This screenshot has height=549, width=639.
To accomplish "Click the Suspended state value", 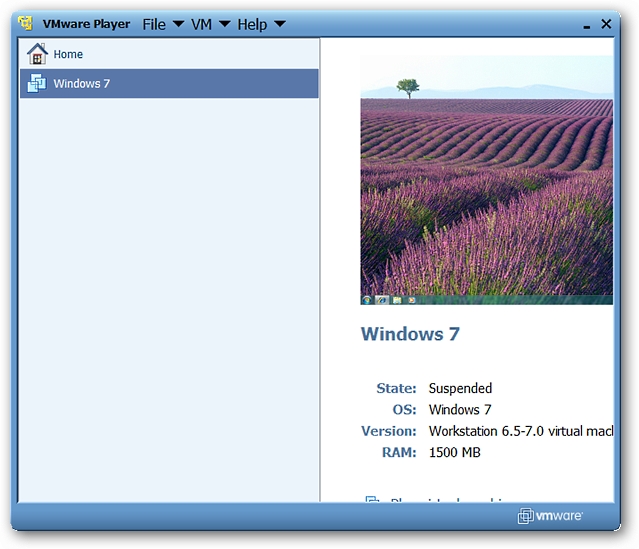I will click(460, 388).
